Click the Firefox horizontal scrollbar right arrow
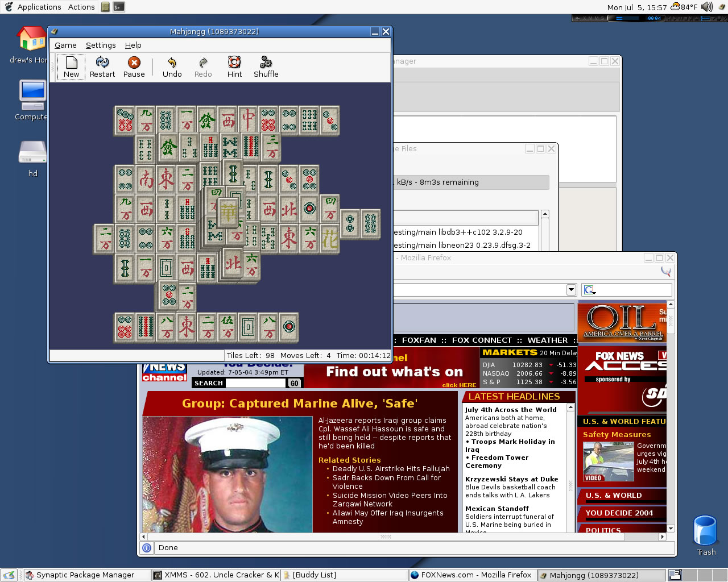The width and height of the screenshot is (728, 582). coord(662,537)
